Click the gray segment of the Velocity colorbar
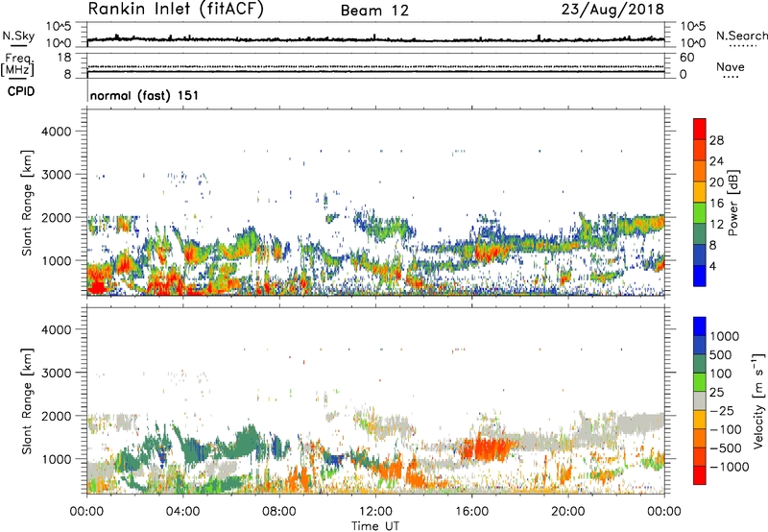Viewport: 768px width, 532px height. pyautogui.click(x=700, y=400)
